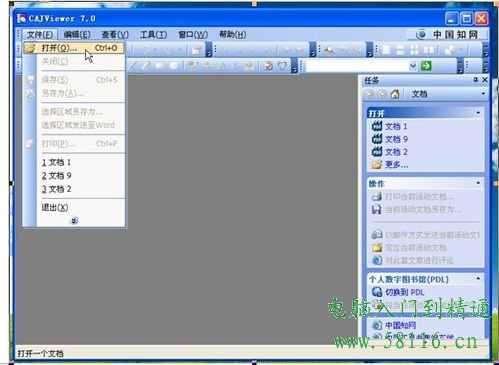Open toolbar options arrow left of the search box
Viewport: 499px width, 365px height.
click(x=294, y=66)
